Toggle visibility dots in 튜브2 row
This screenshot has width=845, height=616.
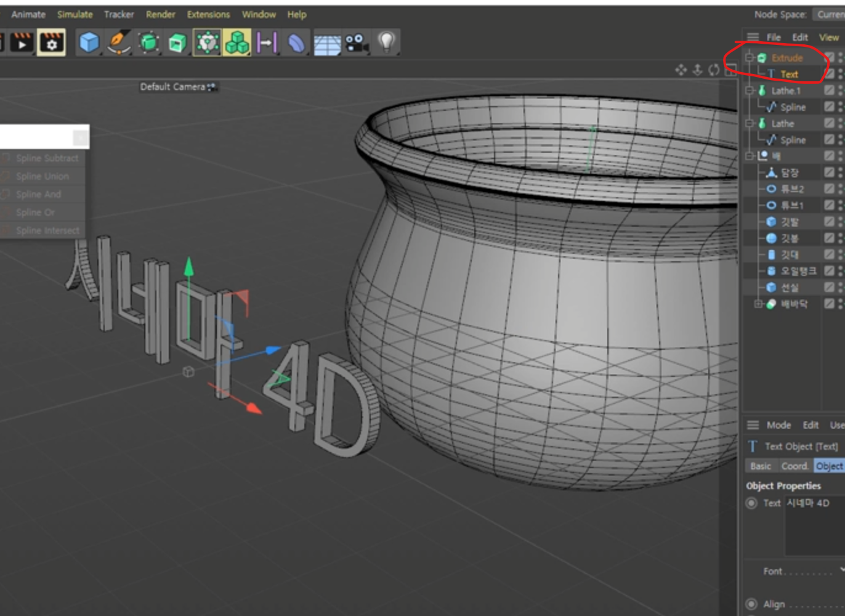841,189
